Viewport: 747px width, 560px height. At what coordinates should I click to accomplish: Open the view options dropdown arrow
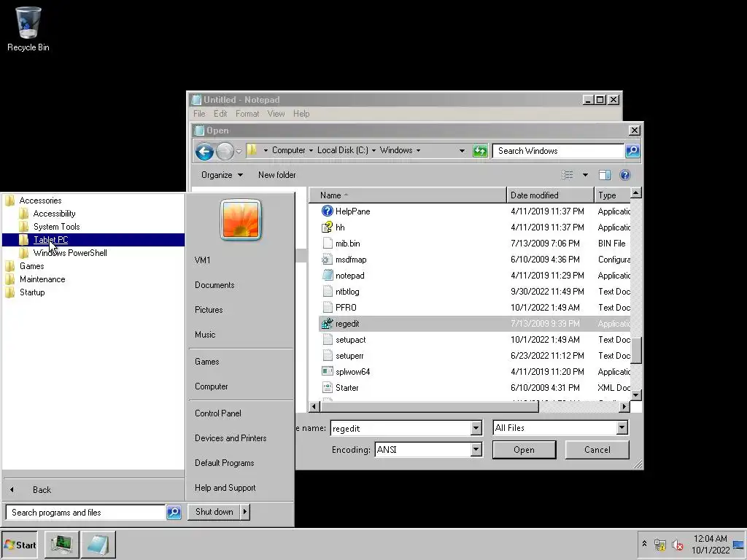coord(585,175)
